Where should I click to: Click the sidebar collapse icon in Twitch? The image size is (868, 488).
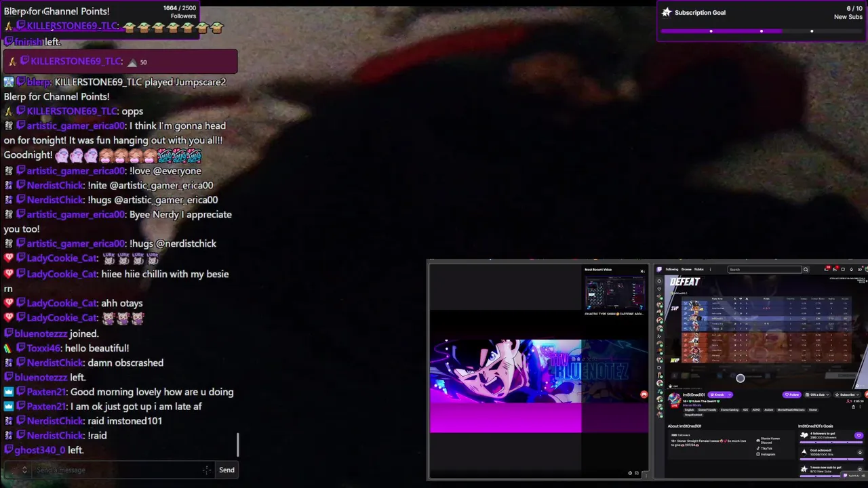(x=659, y=281)
